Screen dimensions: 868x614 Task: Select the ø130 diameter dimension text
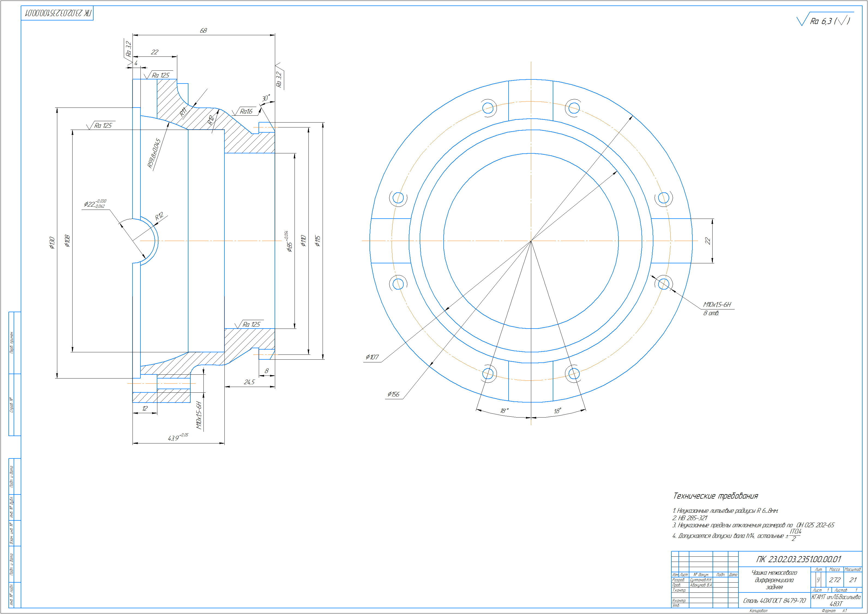52,243
